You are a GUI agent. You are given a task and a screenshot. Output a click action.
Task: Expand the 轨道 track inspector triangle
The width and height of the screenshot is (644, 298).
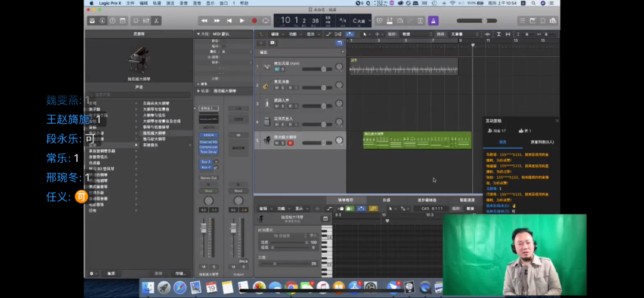(x=199, y=91)
